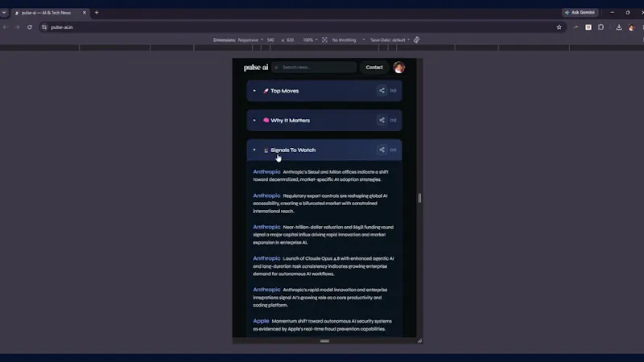The height and width of the screenshot is (362, 644).
Task: Edit the viewport width field 540
Action: (x=270, y=39)
